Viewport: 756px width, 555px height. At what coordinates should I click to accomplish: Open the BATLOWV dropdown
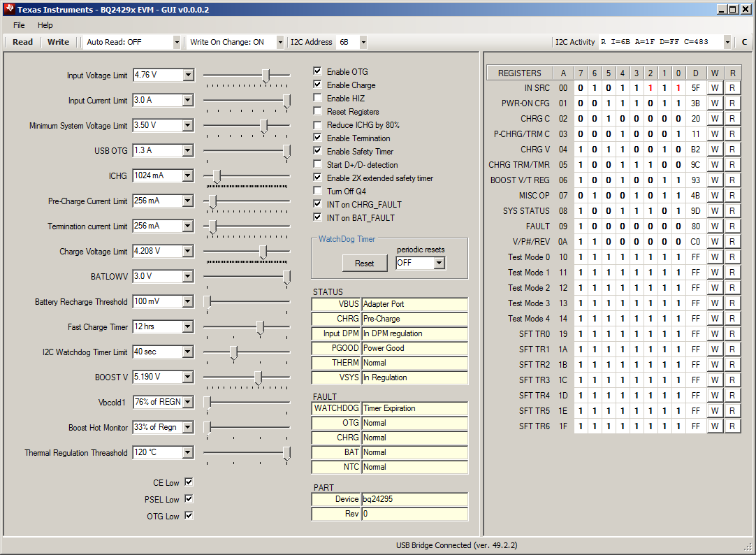188,276
